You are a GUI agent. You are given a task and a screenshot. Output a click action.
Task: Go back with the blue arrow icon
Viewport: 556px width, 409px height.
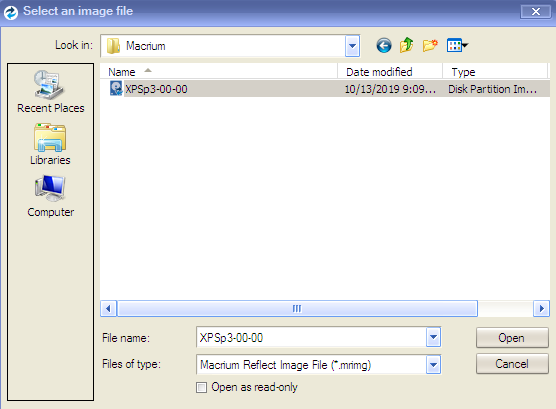click(384, 45)
